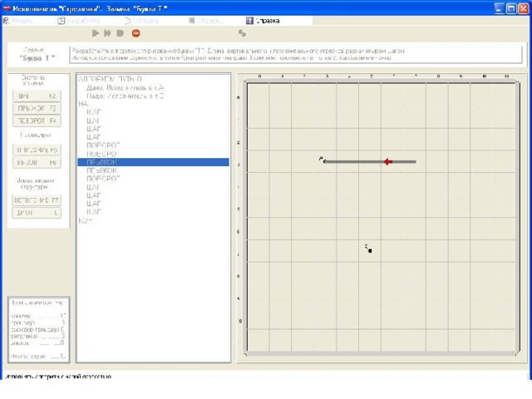Select the highlighted ПРЫЖОК line
Image resolution: width=532 pixels, height=399 pixels.
[153, 162]
